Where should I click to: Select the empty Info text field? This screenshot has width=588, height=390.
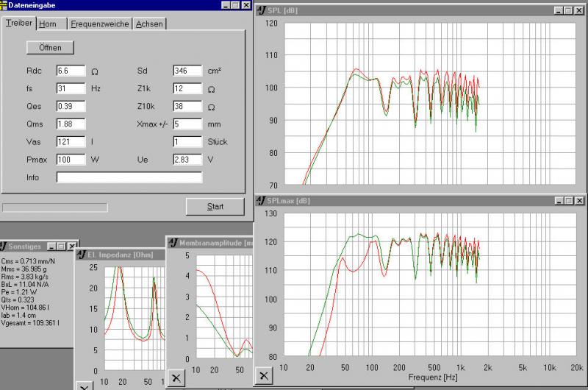tap(129, 177)
